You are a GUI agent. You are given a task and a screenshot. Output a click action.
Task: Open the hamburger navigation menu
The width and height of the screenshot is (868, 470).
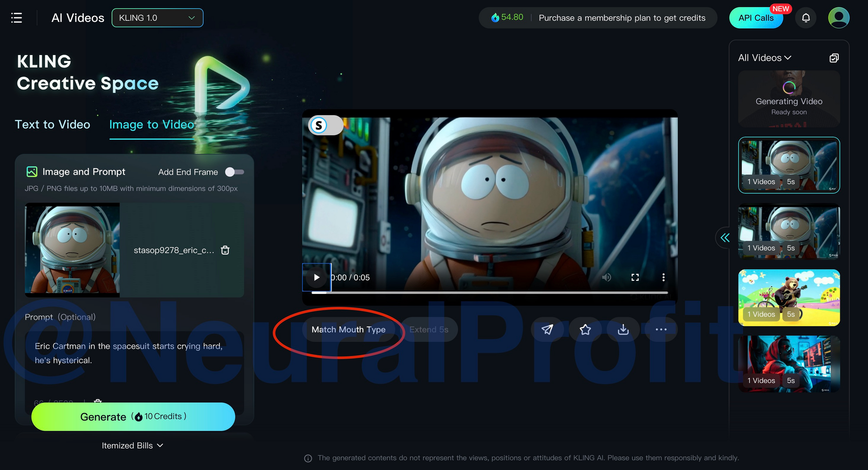coord(17,18)
